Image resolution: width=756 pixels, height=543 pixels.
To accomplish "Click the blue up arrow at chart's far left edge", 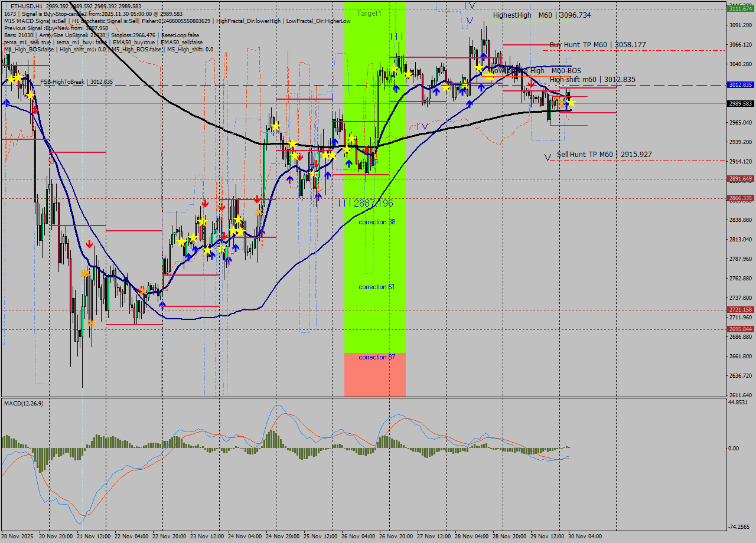I will pos(6,103).
